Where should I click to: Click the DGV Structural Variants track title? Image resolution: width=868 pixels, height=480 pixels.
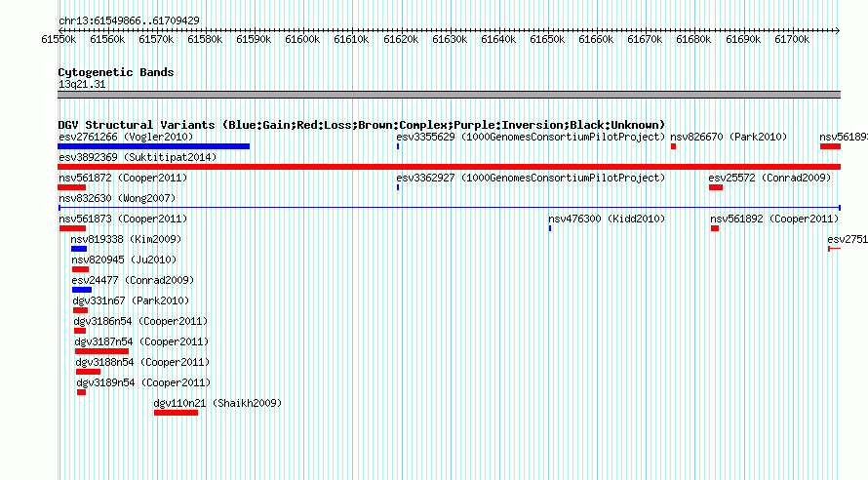pos(362,125)
